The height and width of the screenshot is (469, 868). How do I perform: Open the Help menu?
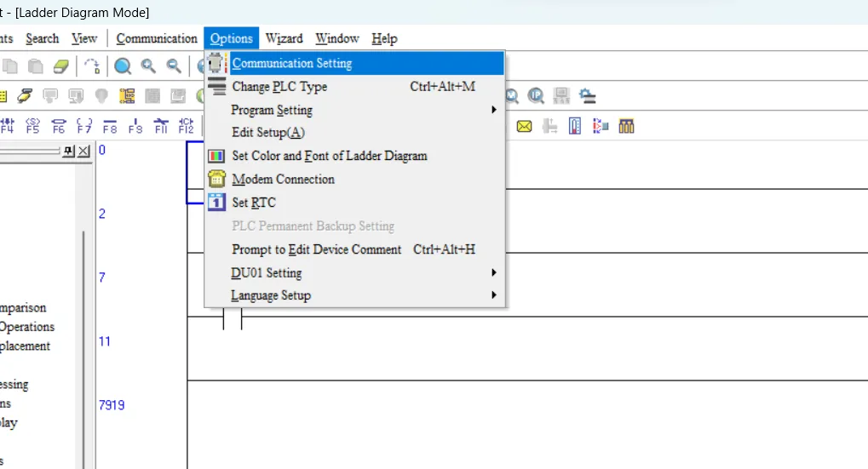(x=384, y=38)
